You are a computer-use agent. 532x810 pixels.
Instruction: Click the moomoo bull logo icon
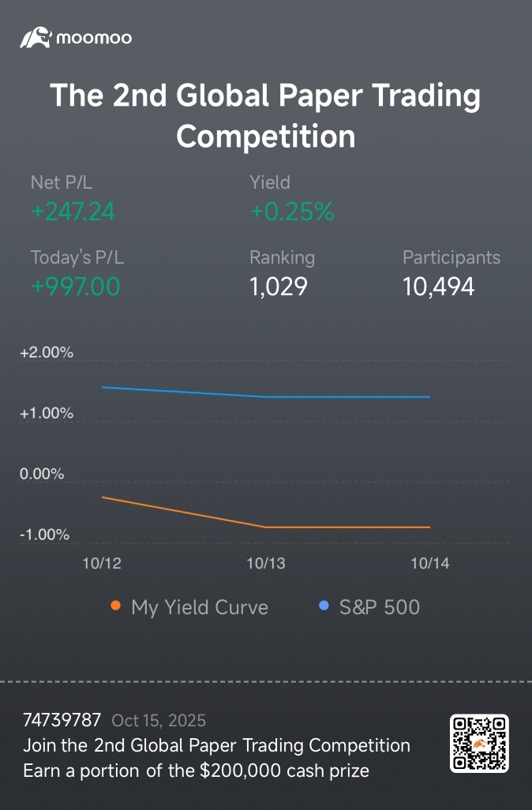coord(35,37)
